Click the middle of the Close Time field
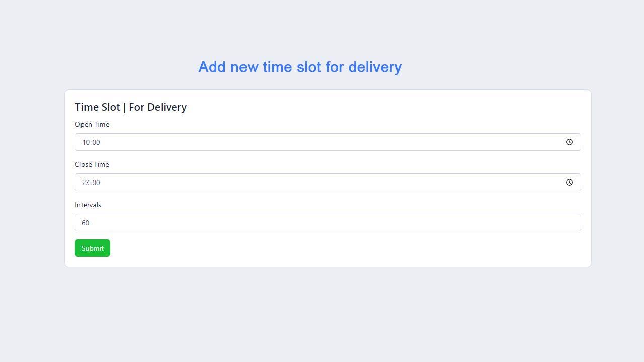 [328, 183]
